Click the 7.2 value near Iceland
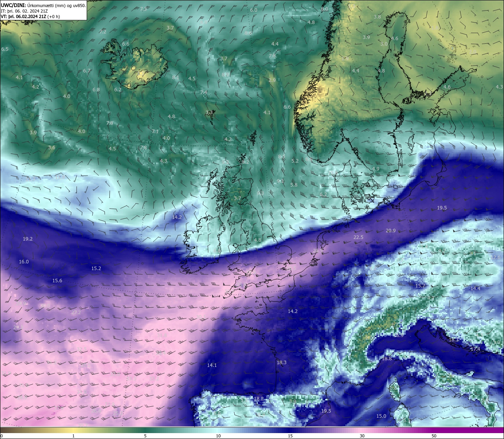Image resolution: width=504 pixels, height=439 pixels. (103, 31)
